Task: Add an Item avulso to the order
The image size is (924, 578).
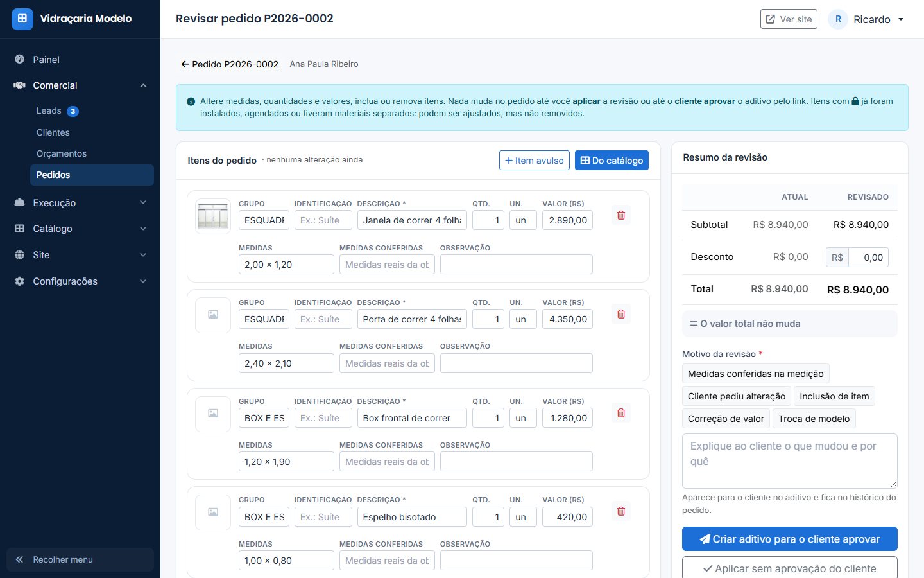Action: 535,161
